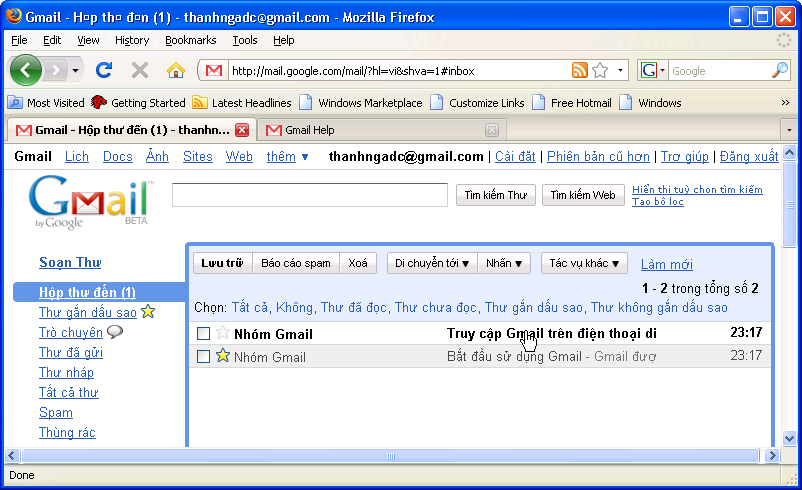Open the back/forward history dropdown arrow
Screen dimensions: 802x490
75,70
